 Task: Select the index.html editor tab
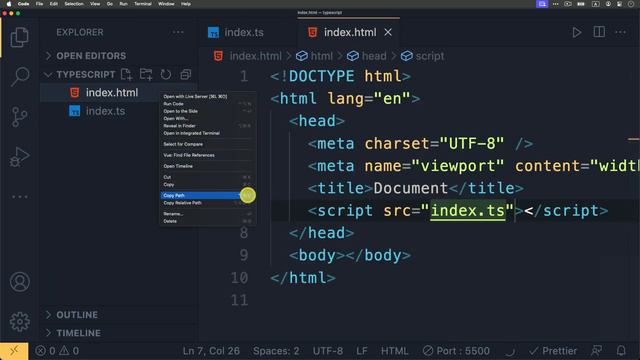click(350, 32)
